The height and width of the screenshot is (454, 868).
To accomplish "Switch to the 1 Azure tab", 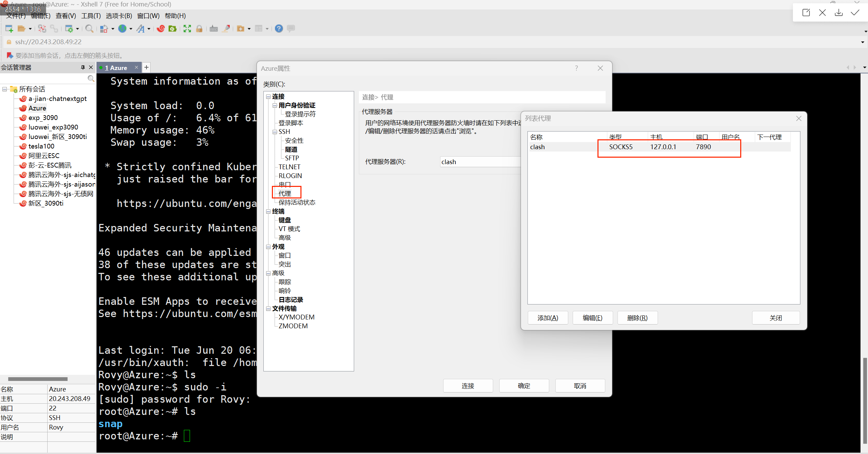I will pyautogui.click(x=116, y=68).
